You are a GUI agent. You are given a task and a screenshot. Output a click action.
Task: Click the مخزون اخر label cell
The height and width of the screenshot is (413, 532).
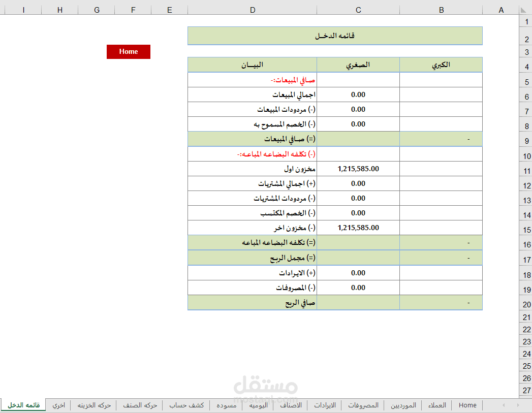[252, 228]
